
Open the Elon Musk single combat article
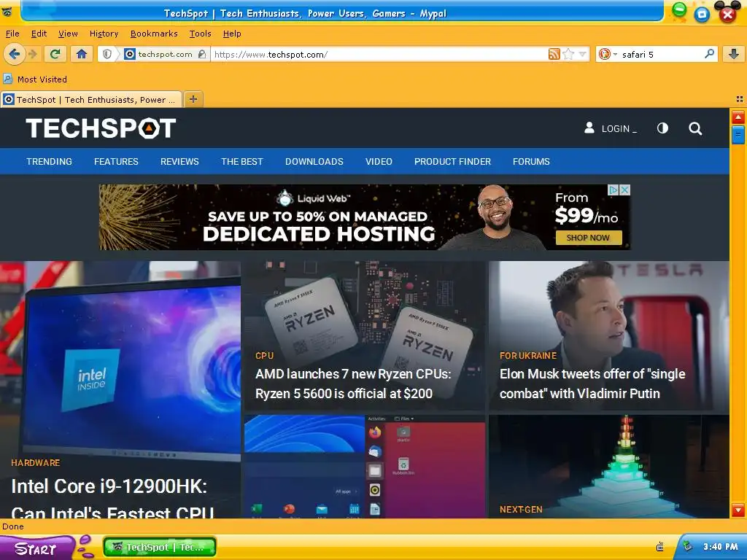click(x=592, y=384)
